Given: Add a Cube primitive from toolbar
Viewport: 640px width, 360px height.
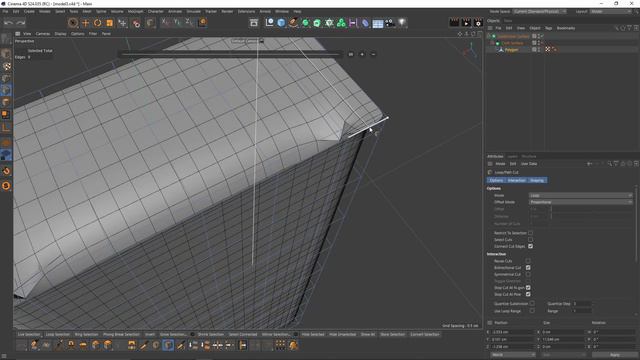Looking at the screenshot, I should 281,23.
